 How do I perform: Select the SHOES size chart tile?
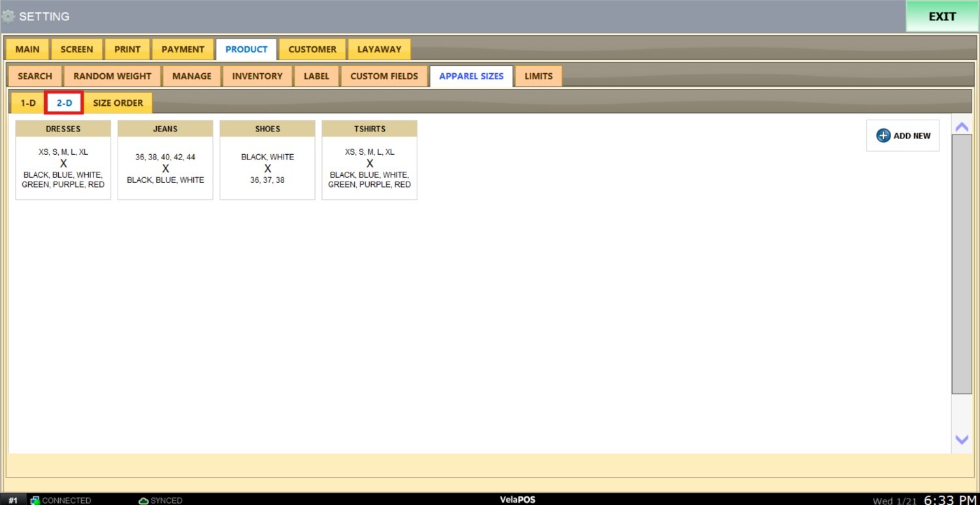pos(267,160)
